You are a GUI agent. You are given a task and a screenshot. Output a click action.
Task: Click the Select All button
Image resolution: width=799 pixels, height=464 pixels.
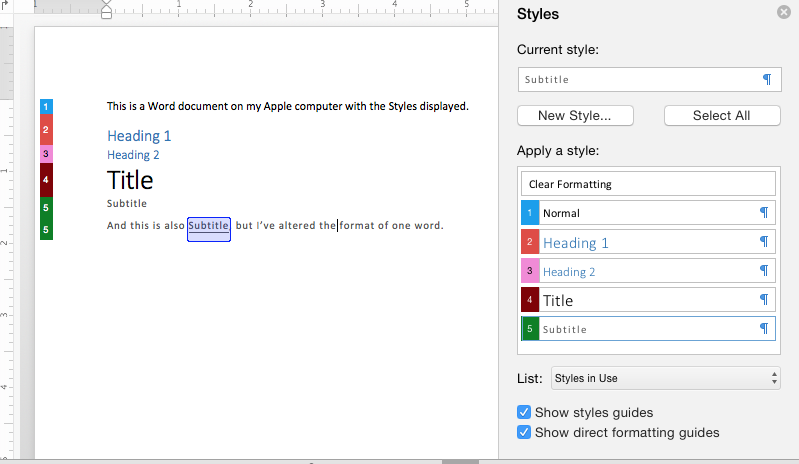(x=722, y=116)
